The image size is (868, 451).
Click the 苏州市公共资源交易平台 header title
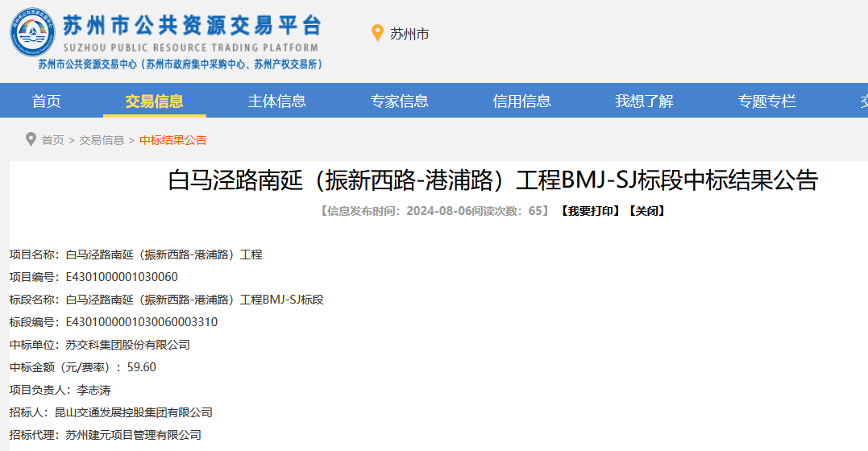(x=192, y=26)
